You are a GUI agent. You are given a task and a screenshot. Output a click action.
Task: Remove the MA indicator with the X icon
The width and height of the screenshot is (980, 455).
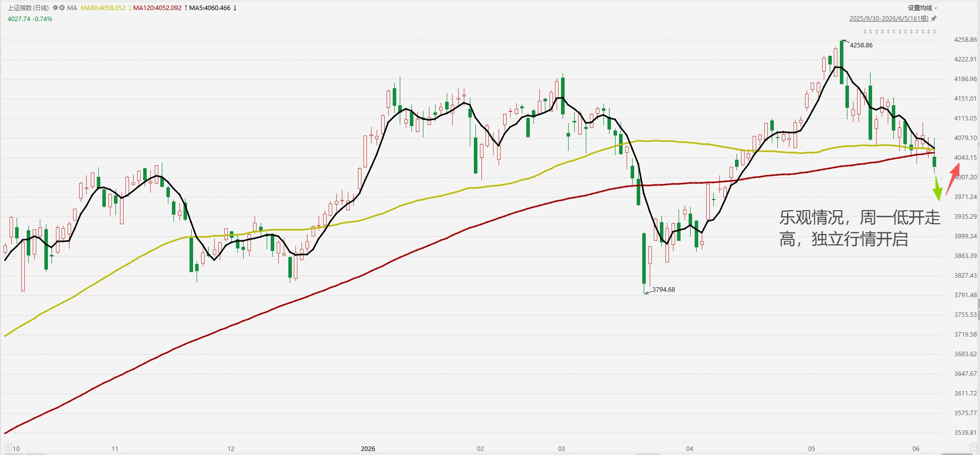pos(62,8)
